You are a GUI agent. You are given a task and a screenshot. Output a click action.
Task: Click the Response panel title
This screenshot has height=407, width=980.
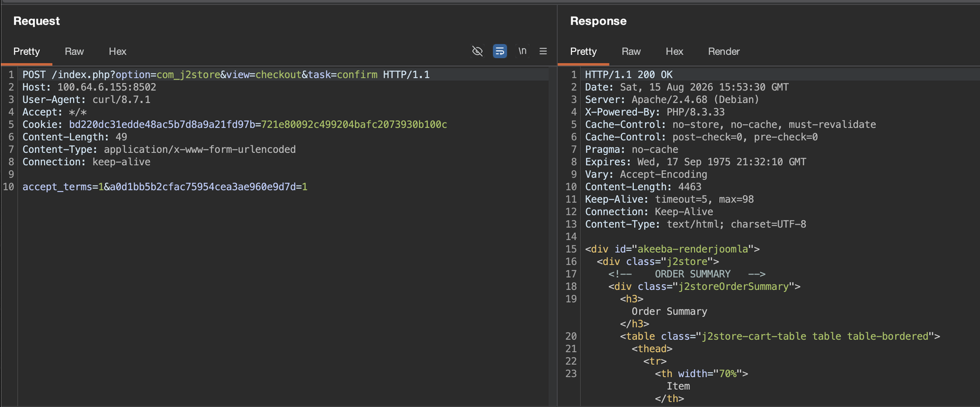(598, 21)
